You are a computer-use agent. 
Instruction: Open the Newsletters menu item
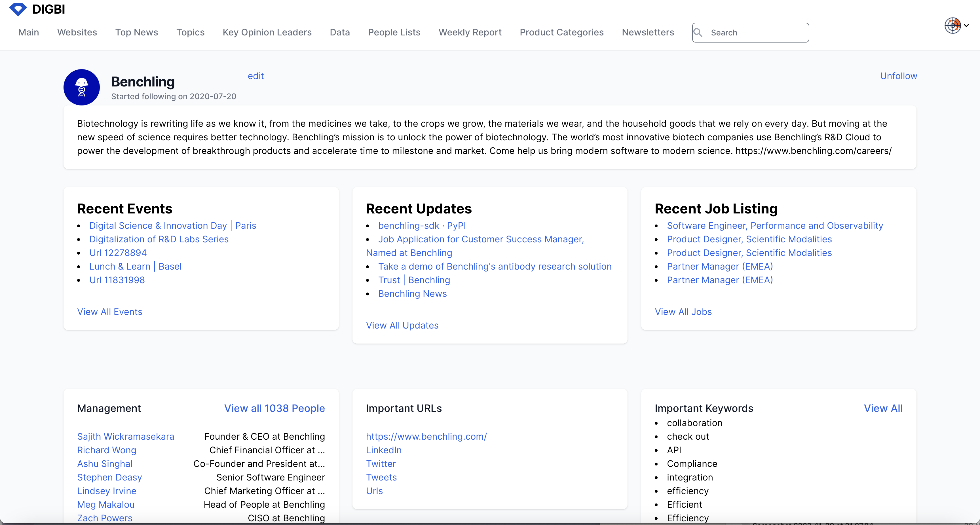pyautogui.click(x=648, y=32)
